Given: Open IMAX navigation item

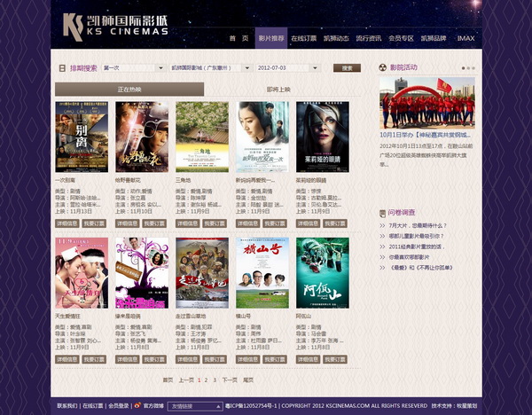Looking at the screenshot, I should pos(465,38).
